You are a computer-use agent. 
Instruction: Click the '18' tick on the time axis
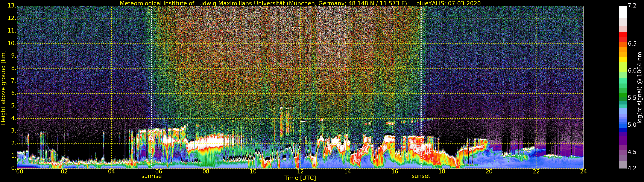pyautogui.click(x=442, y=172)
